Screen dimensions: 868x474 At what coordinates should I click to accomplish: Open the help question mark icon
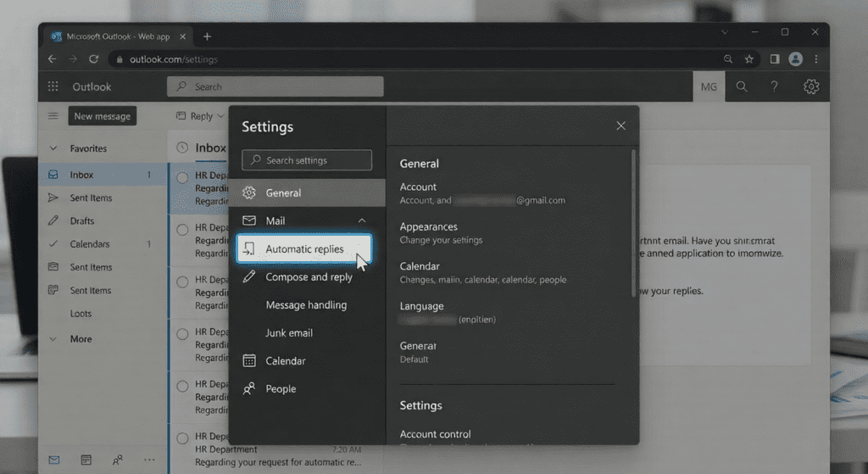(x=774, y=86)
